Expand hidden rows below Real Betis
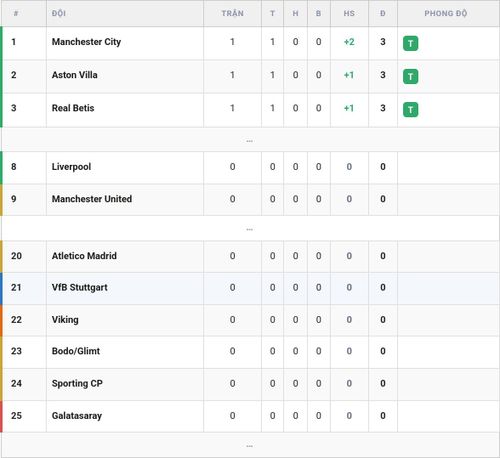500x458 pixels. click(x=249, y=141)
